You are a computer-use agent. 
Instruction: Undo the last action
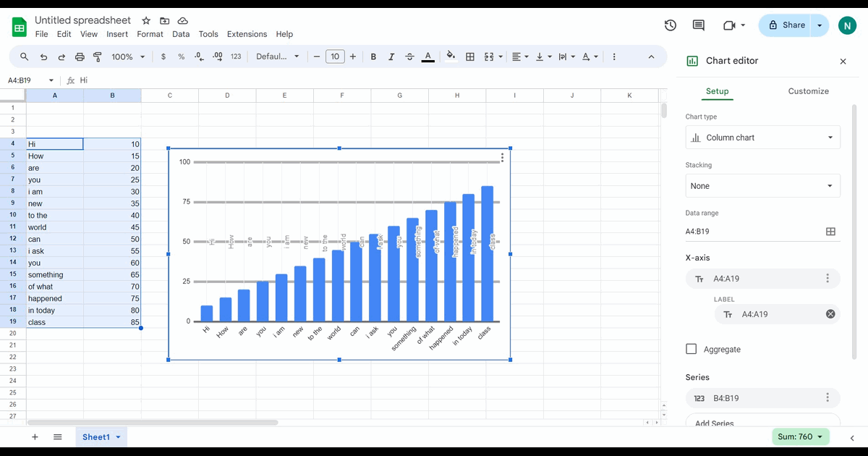click(x=43, y=56)
